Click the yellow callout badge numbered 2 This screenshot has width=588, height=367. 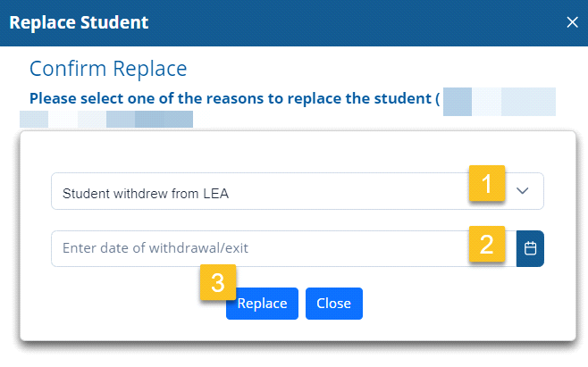coord(487,244)
